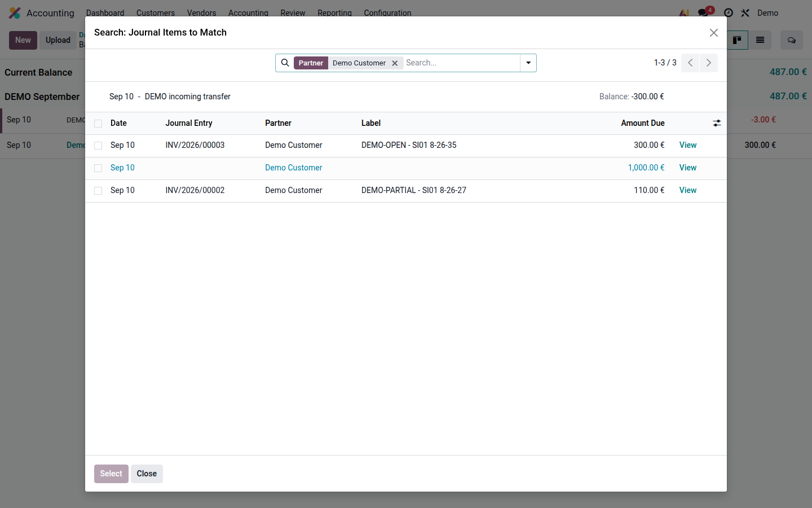Screen dimensions: 812x508
Task: Open the Configuration menu
Action: pyautogui.click(x=387, y=12)
